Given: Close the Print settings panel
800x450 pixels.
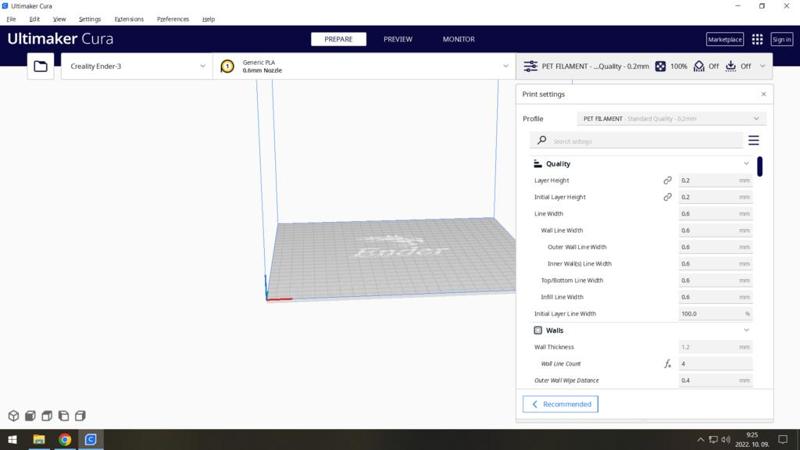Looking at the screenshot, I should coord(763,94).
